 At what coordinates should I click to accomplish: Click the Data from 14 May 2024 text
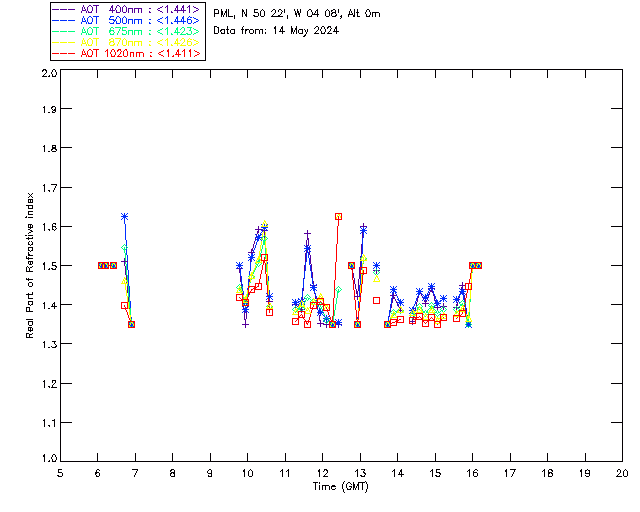(276, 31)
